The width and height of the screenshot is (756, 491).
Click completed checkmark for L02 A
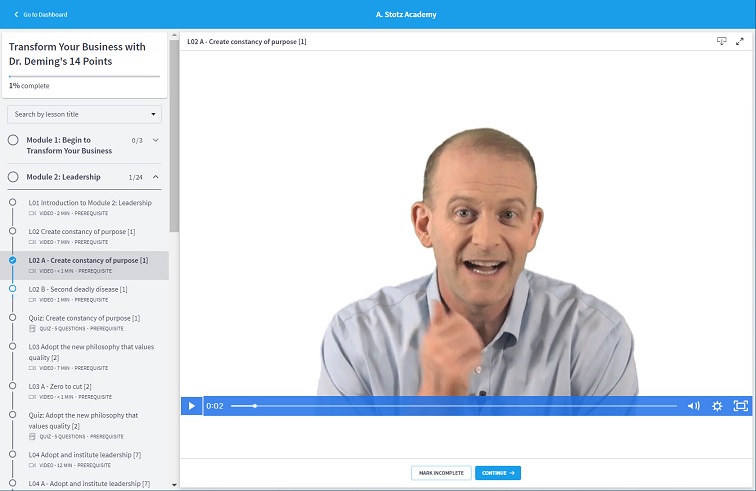[13, 260]
